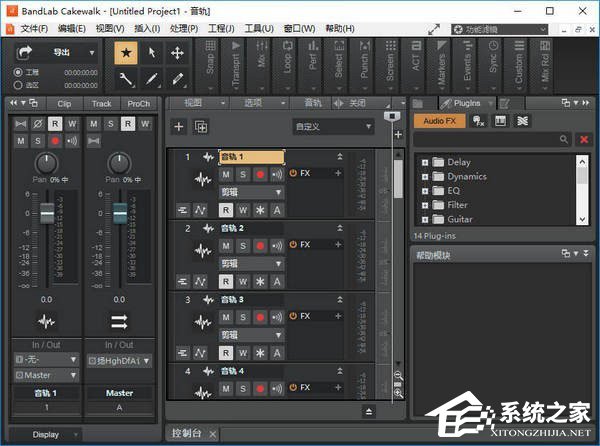Toggle phase invert in inspector strip
Image resolution: width=600 pixels, height=446 pixels.
38,124
